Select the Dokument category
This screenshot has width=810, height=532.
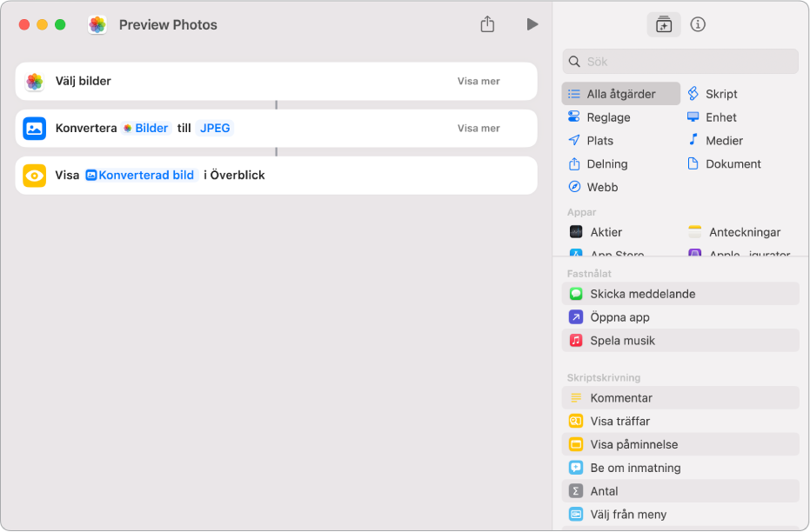coord(724,164)
